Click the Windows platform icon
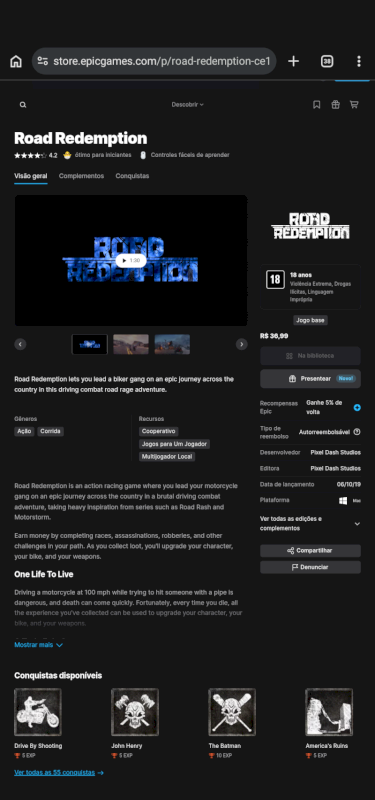 [343, 501]
